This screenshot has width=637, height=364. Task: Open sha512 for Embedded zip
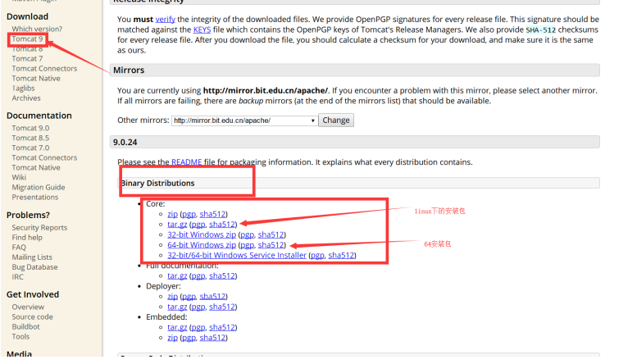[212, 338]
